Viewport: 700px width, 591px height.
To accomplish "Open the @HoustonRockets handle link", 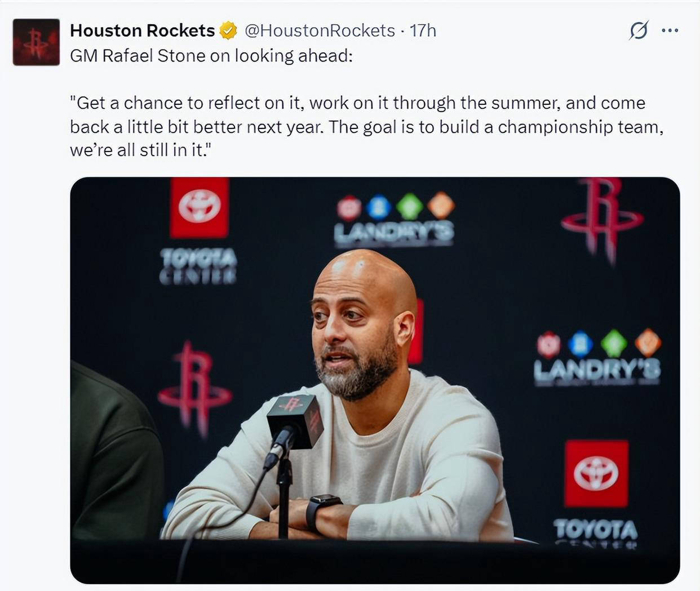I will point(320,30).
